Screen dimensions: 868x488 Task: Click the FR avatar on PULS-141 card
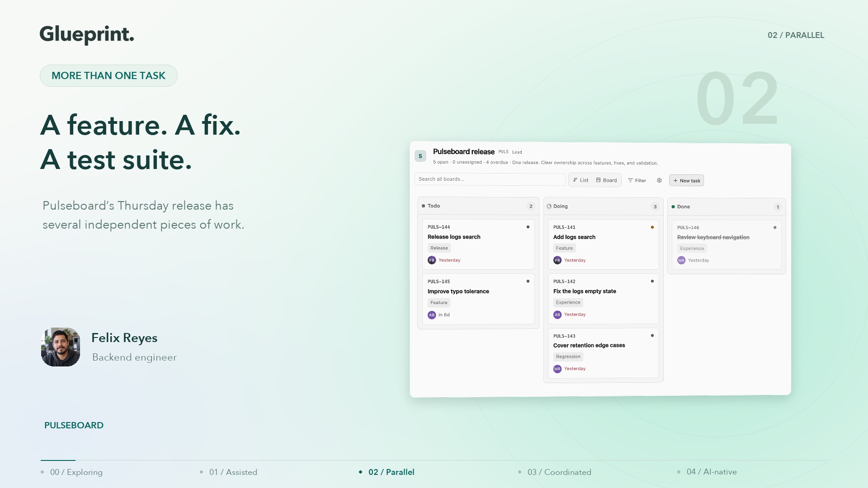tap(557, 260)
